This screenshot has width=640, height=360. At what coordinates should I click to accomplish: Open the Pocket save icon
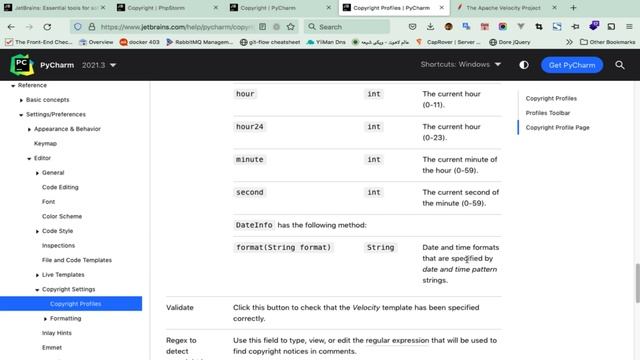coord(412,27)
